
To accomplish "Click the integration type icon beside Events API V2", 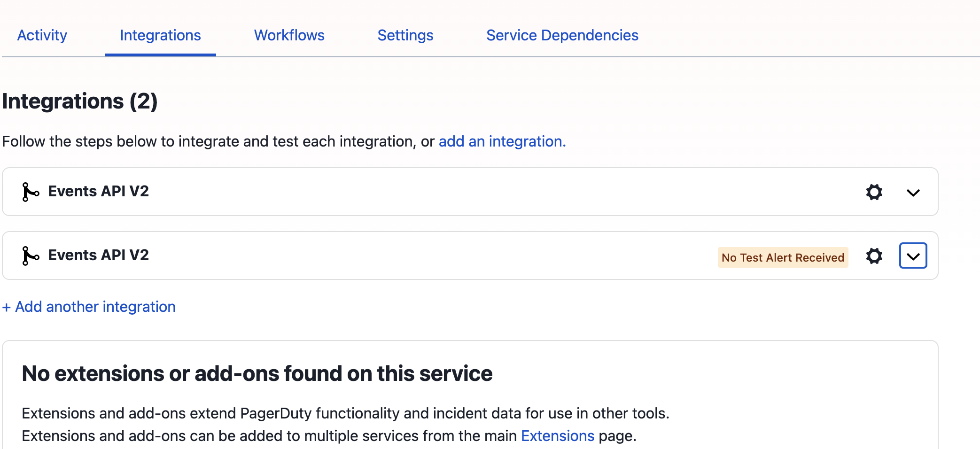I will click(x=30, y=191).
